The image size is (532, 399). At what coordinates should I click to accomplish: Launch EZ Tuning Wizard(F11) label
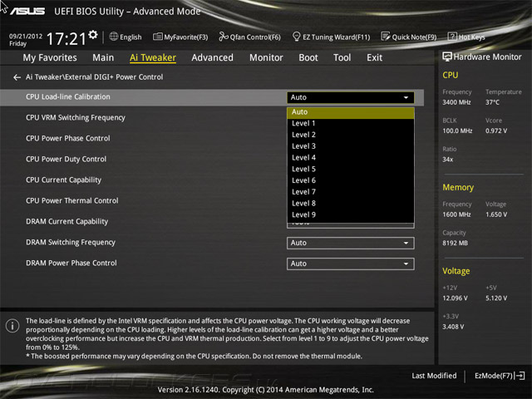tap(336, 37)
